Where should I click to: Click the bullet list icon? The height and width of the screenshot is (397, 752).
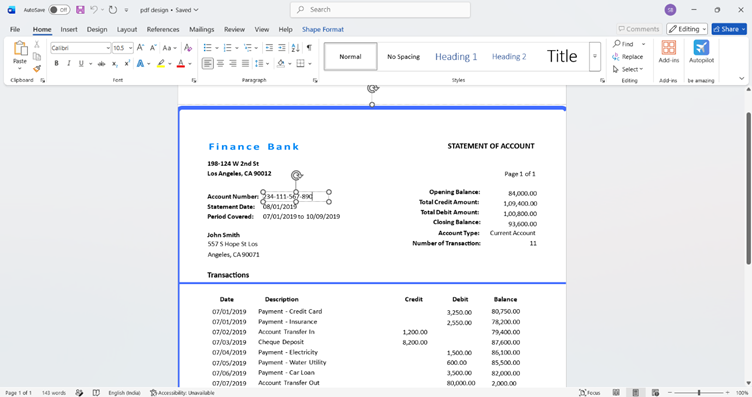207,48
